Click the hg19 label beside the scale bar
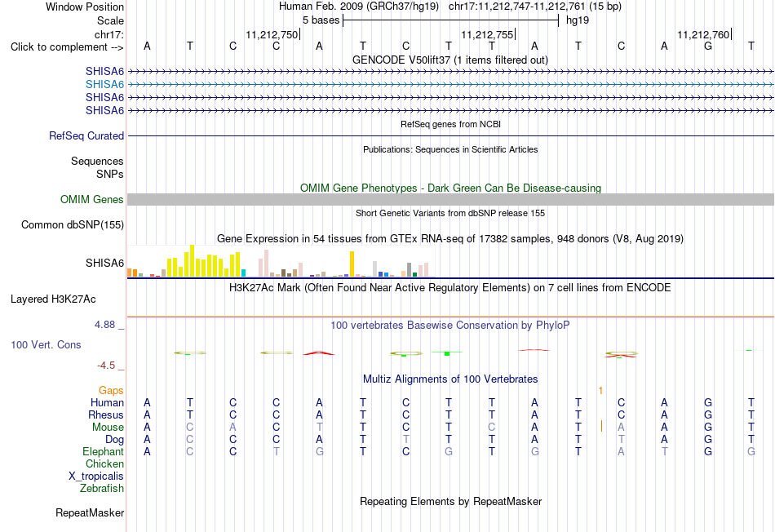Screen dimensions: 775x532 [578, 20]
